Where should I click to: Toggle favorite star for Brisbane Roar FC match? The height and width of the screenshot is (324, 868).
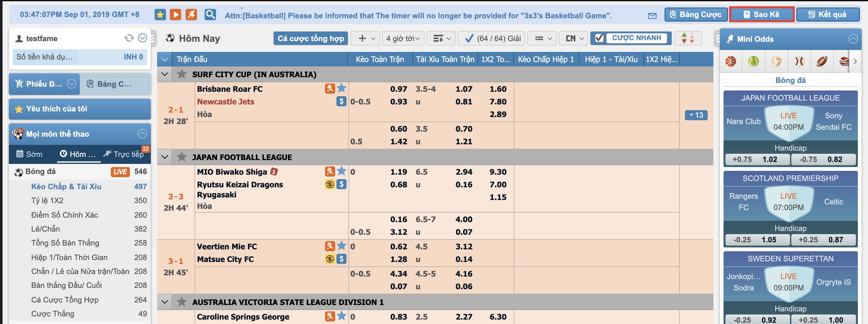pyautogui.click(x=341, y=89)
